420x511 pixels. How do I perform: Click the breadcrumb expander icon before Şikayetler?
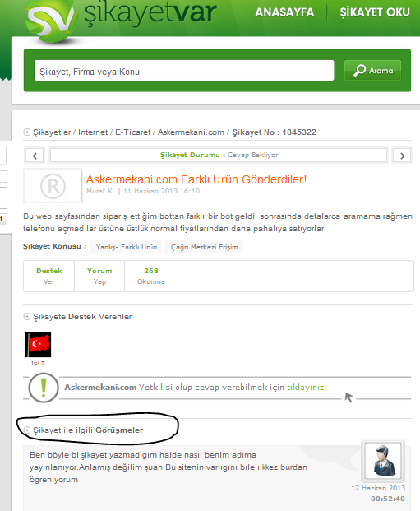[27, 132]
